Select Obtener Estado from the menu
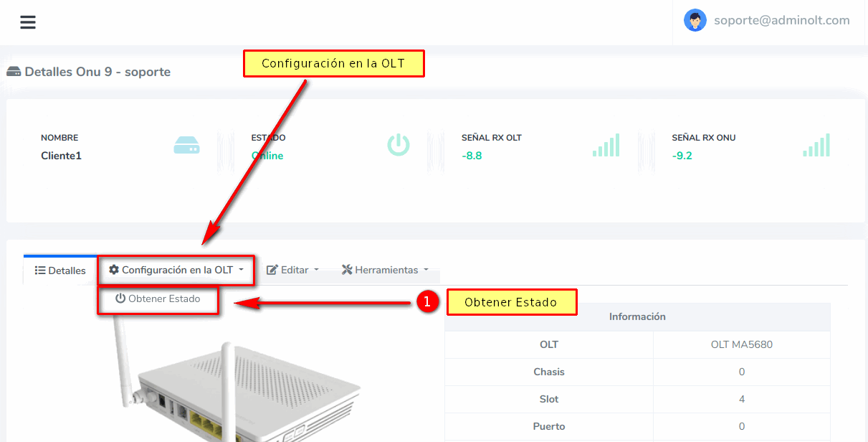The height and width of the screenshot is (442, 868). [x=163, y=298]
